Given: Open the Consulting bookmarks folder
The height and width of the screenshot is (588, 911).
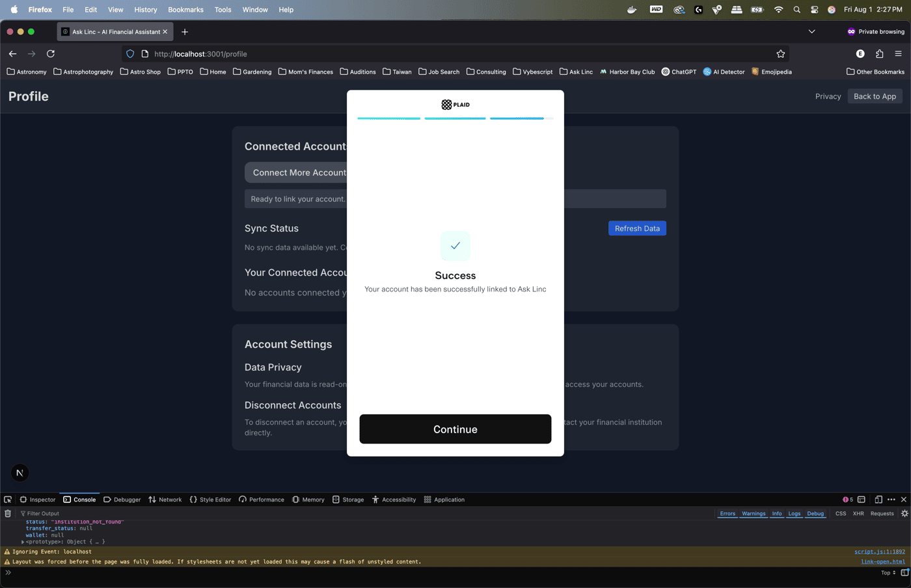Looking at the screenshot, I should click(x=486, y=72).
